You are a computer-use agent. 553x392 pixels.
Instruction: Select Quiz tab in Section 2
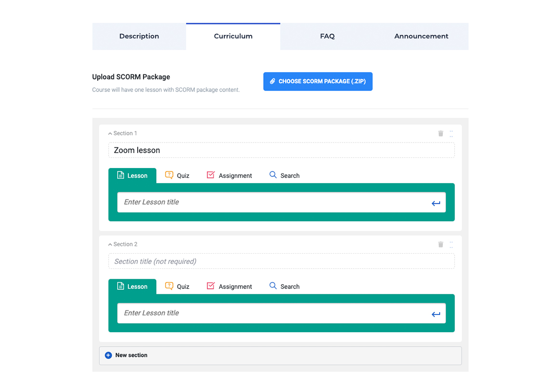pyautogui.click(x=177, y=287)
